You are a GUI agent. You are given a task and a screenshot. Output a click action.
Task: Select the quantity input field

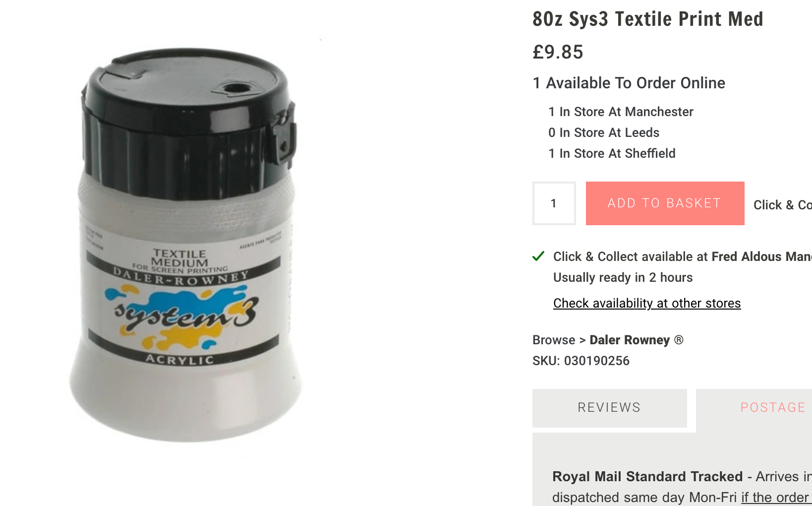(554, 203)
